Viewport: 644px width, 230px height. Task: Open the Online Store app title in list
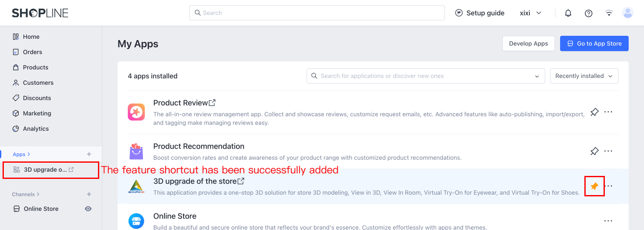(x=175, y=216)
